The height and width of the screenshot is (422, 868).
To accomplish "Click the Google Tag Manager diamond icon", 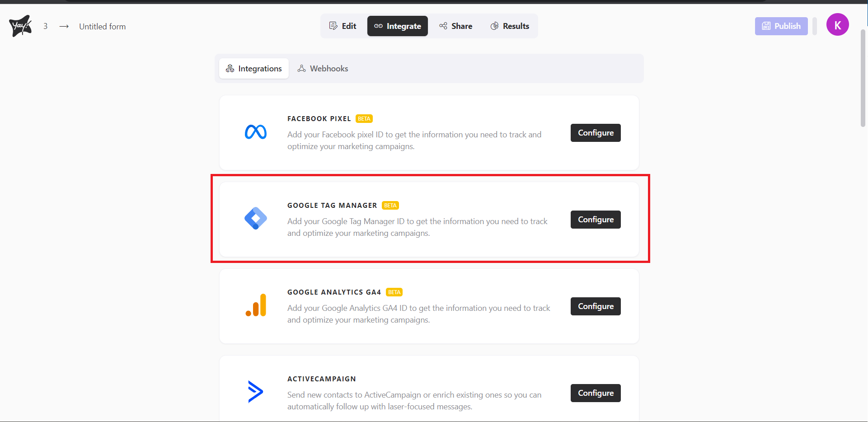I will pos(255,219).
